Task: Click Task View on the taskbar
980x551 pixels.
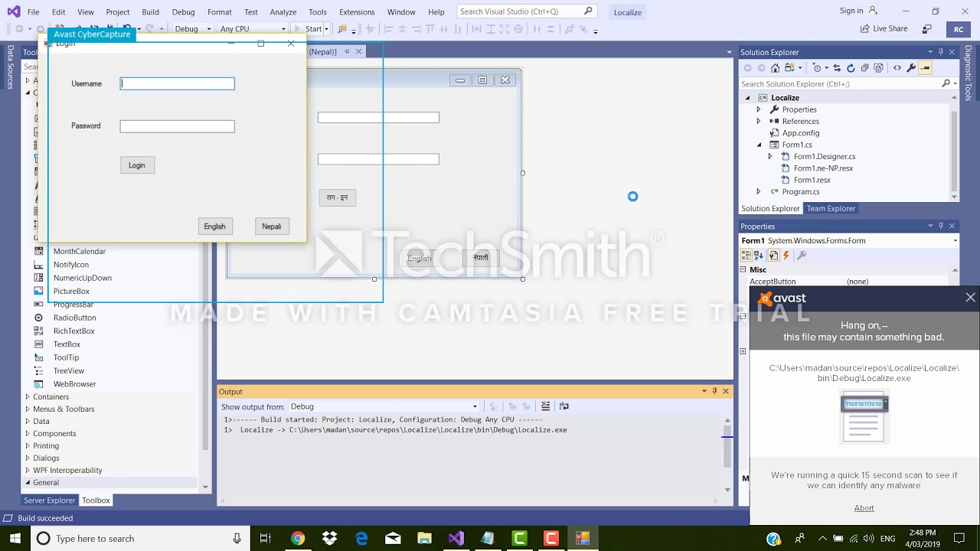Action: point(266,538)
